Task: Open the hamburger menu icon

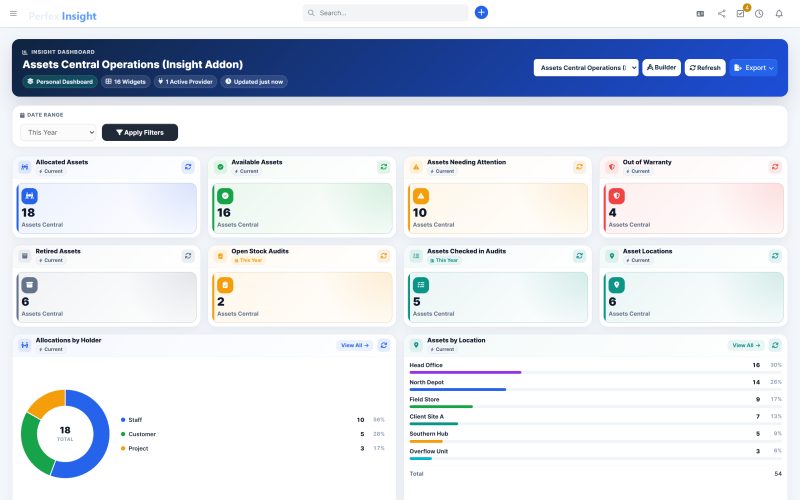Action: point(13,13)
